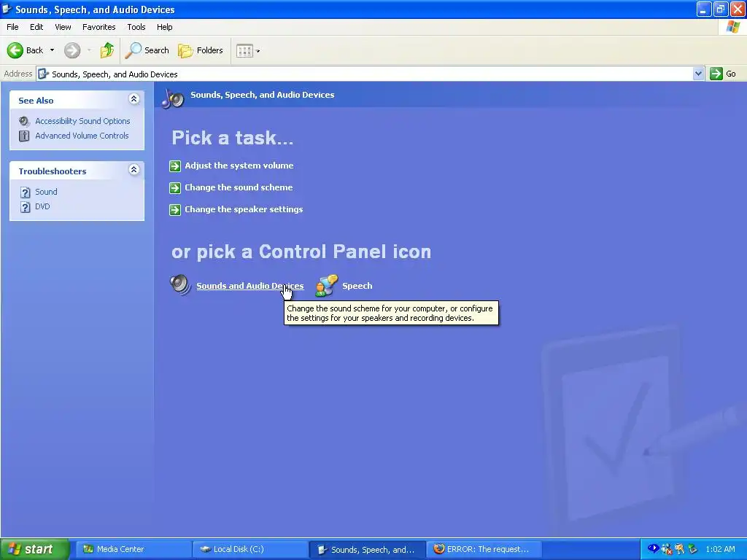This screenshot has height=560, width=747.
Task: Open the Start menu
Action: [x=34, y=549]
